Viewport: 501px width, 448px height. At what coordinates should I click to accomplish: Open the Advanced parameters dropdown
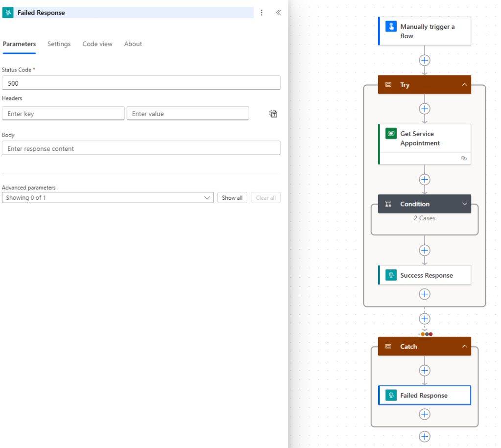pos(108,198)
